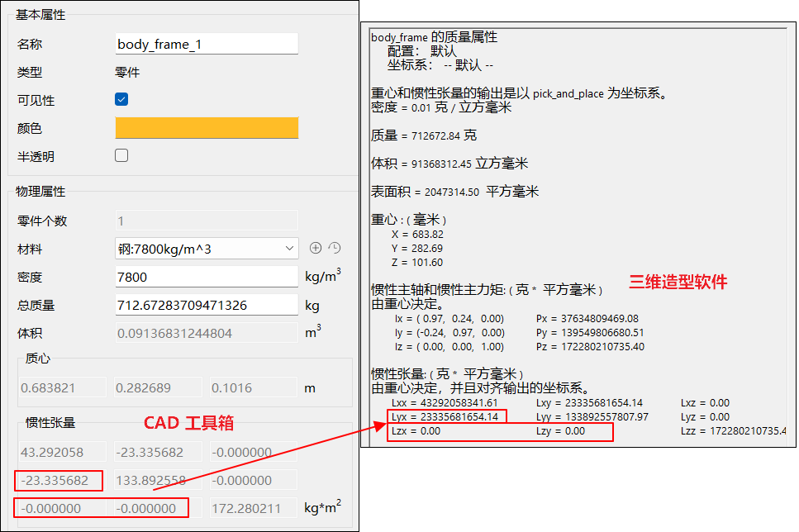Click the Lyy = 133892557807.97 value
The width and height of the screenshot is (799, 532).
pos(592,417)
